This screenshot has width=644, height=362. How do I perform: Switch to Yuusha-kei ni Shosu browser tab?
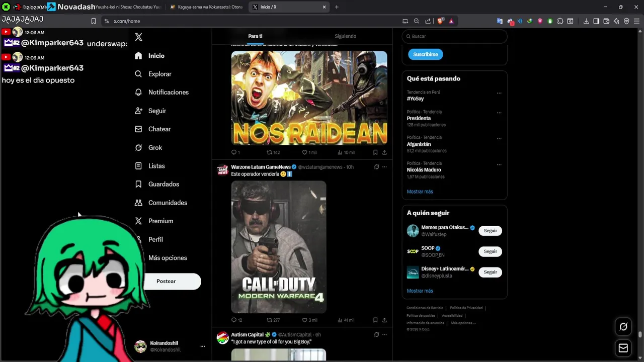coord(128,7)
